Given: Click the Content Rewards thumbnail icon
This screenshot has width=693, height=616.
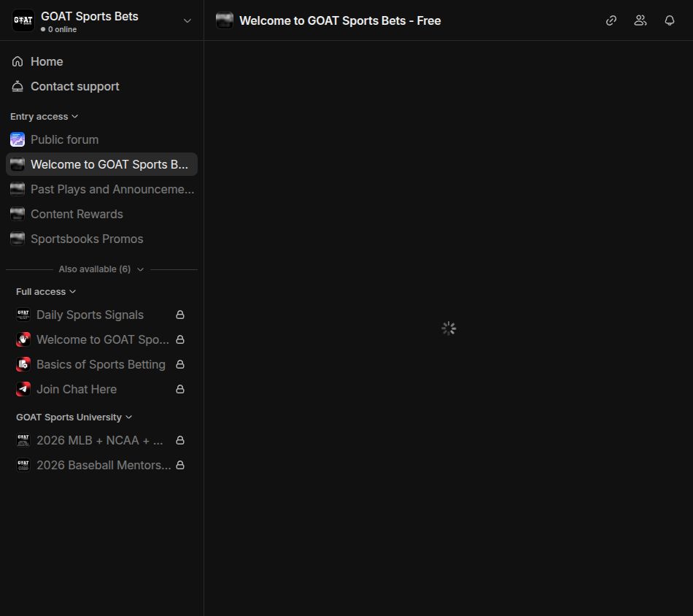Looking at the screenshot, I should click(18, 214).
